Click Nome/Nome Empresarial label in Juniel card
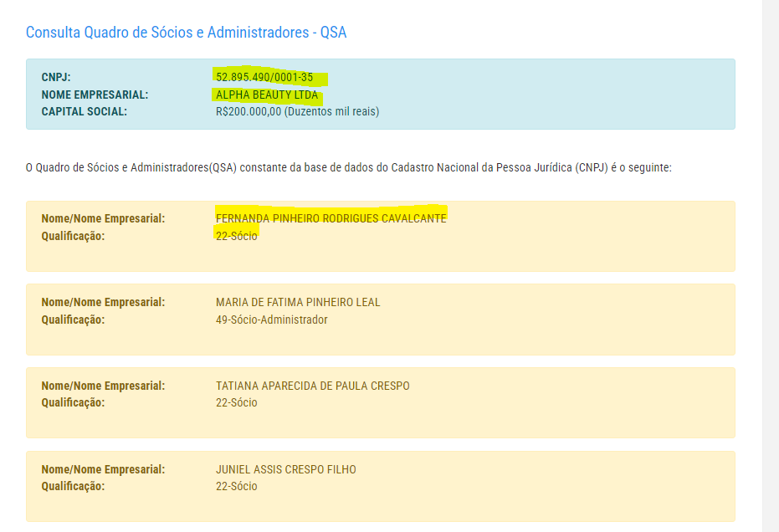Image resolution: width=779 pixels, height=532 pixels. (x=103, y=469)
